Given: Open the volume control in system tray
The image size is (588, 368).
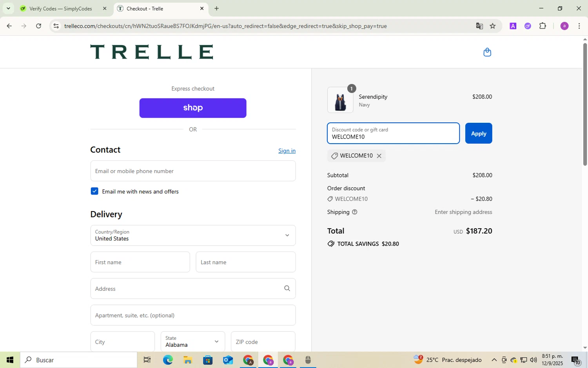Looking at the screenshot, I should [x=534, y=360].
